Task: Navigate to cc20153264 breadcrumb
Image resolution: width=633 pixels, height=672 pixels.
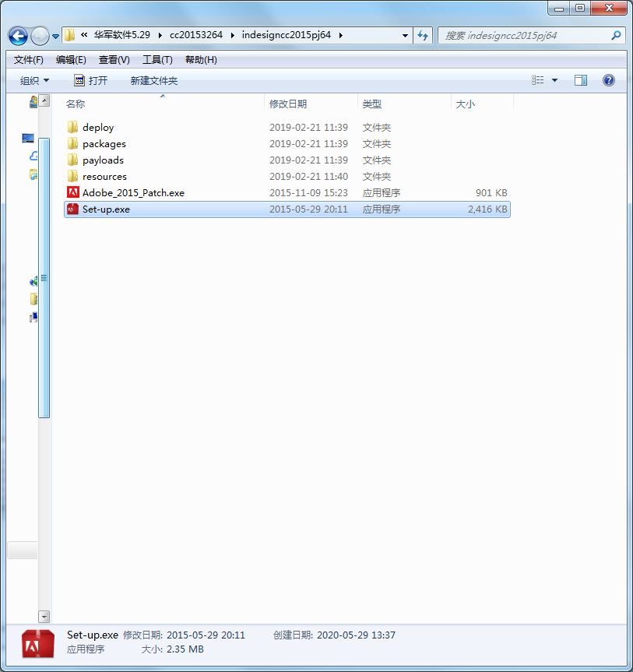Action: point(196,35)
